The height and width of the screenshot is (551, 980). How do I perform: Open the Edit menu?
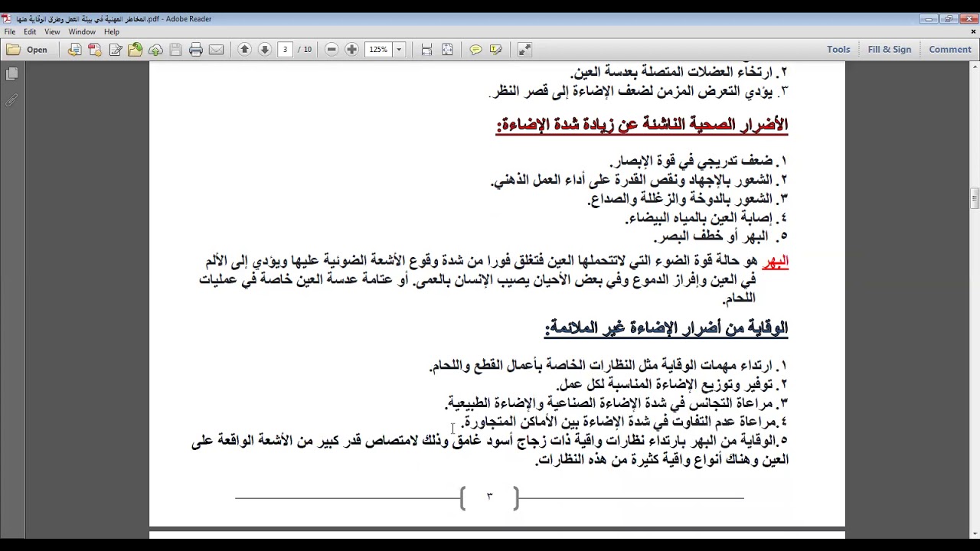pos(30,32)
